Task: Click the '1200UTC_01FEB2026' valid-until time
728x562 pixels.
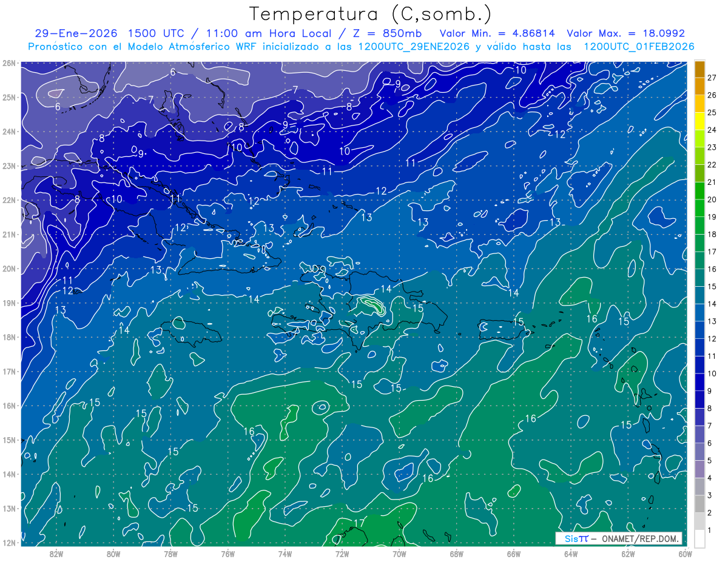Action: point(638,47)
